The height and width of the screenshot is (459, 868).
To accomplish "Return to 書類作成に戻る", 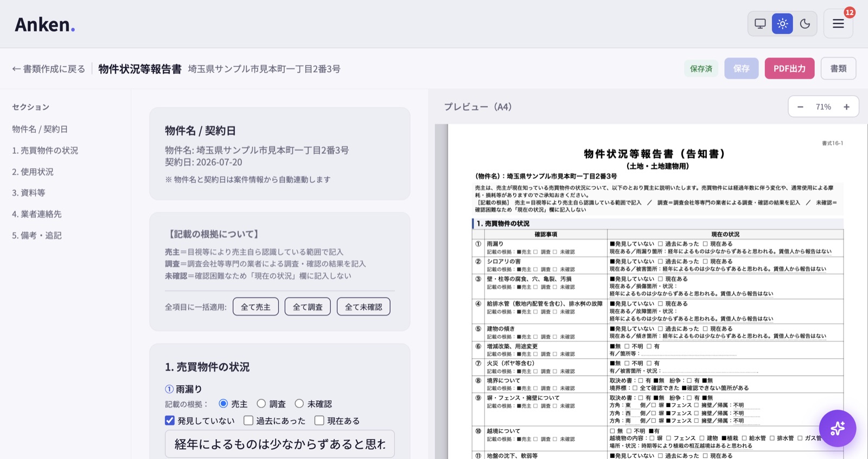I will (x=49, y=69).
